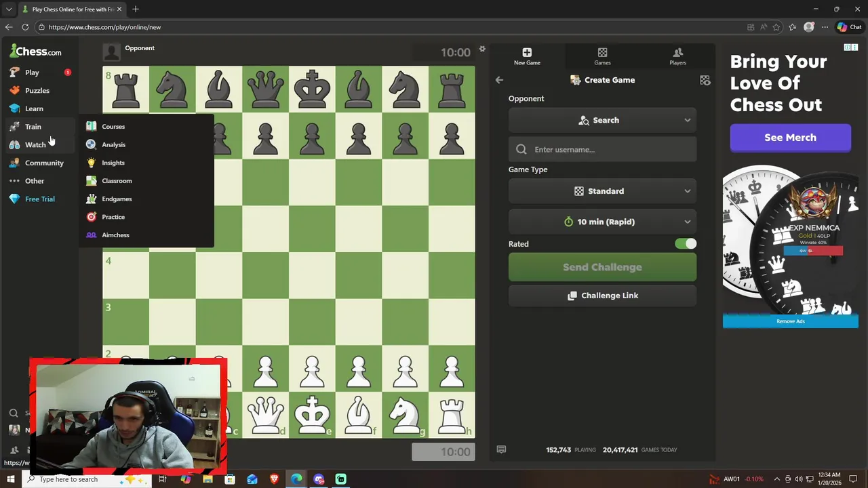Image resolution: width=868 pixels, height=488 pixels.
Task: Show hidden system tray icons chevron
Action: point(777,479)
